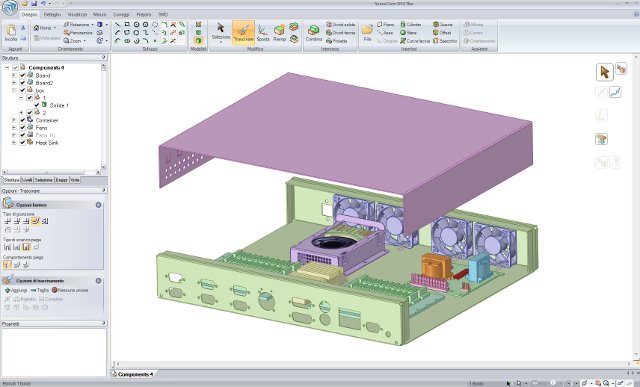Open the Rotazione dropdown arrow
Image resolution: width=640 pixels, height=387 pixels.
click(x=92, y=24)
